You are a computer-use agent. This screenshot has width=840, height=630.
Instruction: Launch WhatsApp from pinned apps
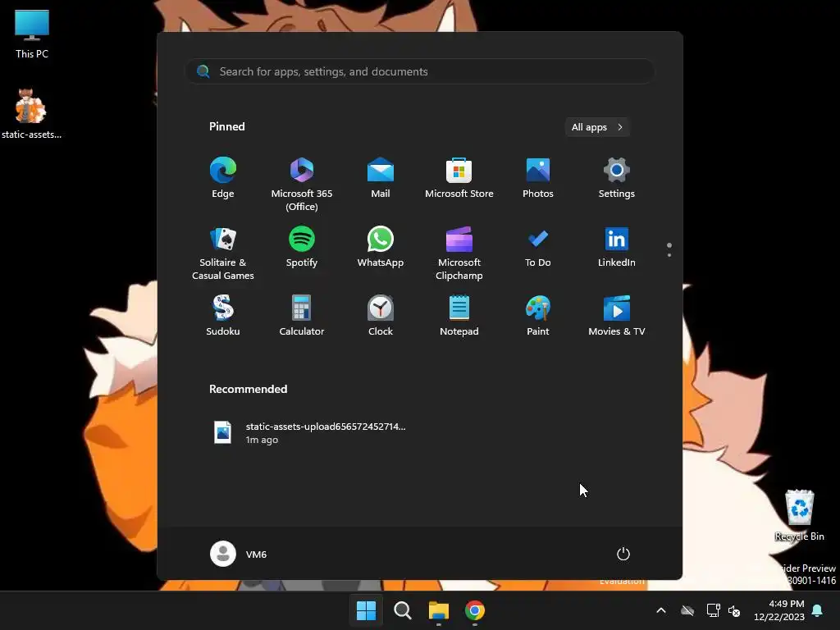381,247
